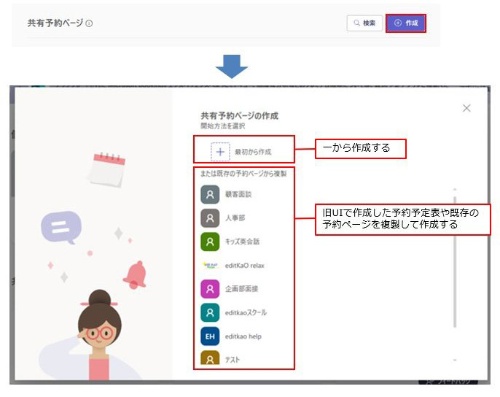Screen dimensions: 500x397
Task: Choose テスト booking page icon
Action: (x=210, y=359)
